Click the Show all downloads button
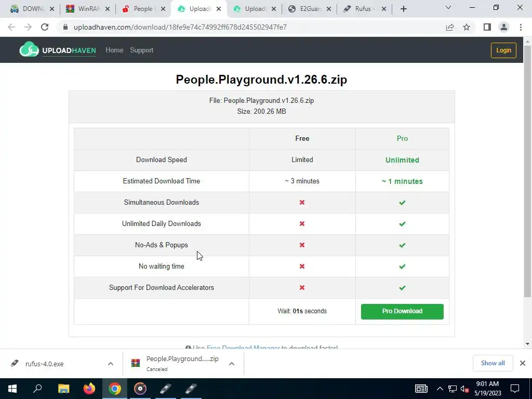 pyautogui.click(x=493, y=363)
